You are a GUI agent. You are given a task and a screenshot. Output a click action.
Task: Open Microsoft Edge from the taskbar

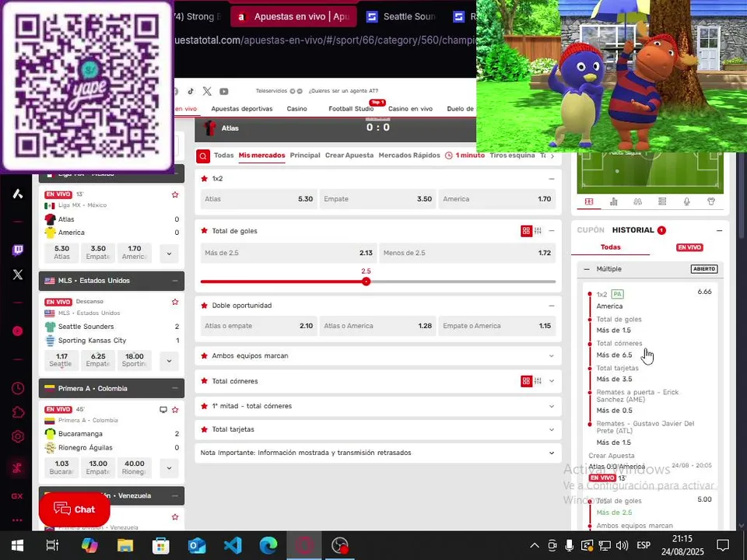(x=268, y=545)
